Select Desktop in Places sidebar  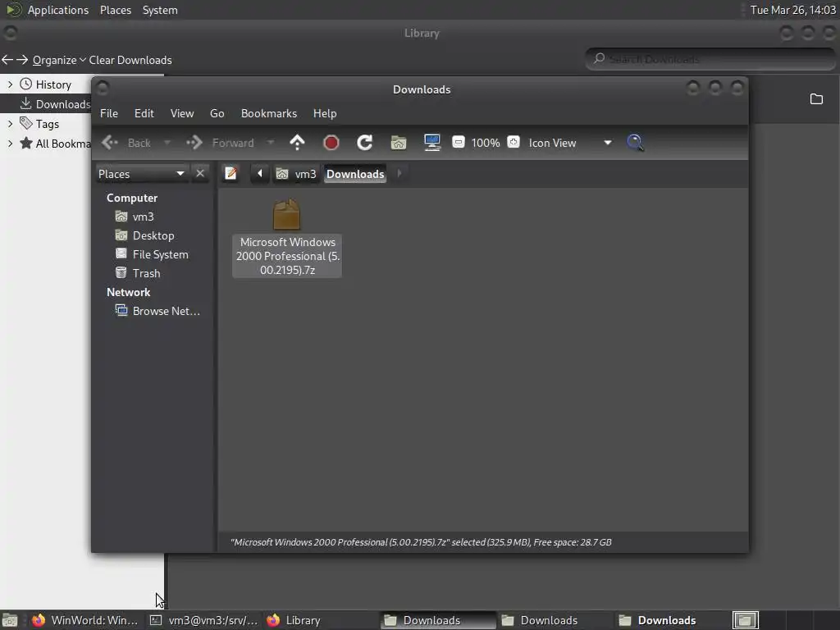point(144,235)
